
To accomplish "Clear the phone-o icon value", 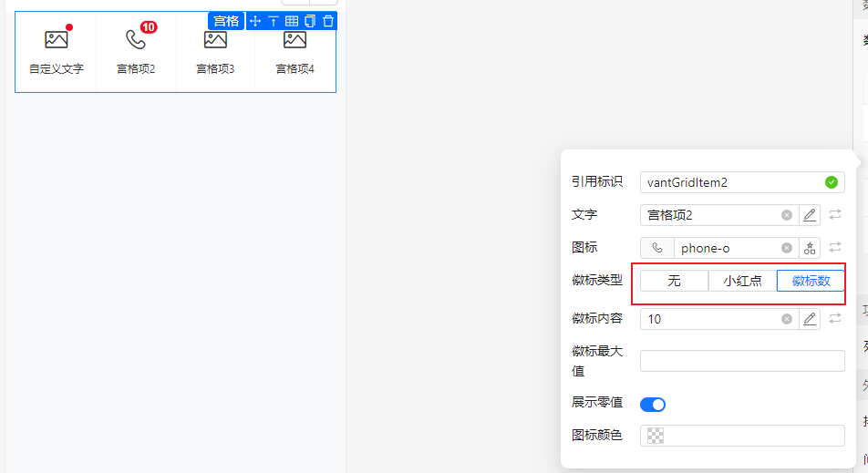I will (x=787, y=248).
